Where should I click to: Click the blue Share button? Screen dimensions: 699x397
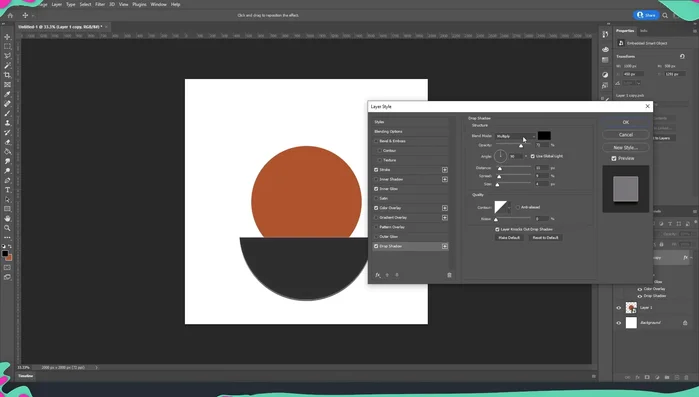646,15
